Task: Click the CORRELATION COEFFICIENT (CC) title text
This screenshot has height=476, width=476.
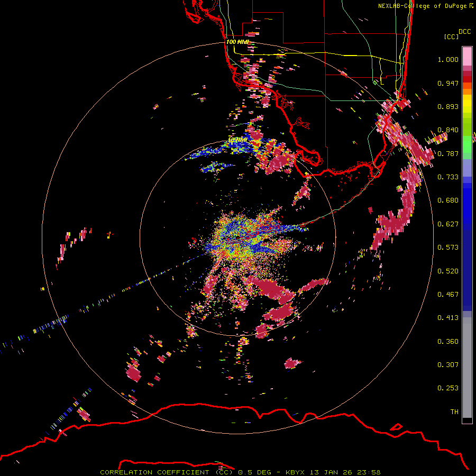Action: pos(167,472)
